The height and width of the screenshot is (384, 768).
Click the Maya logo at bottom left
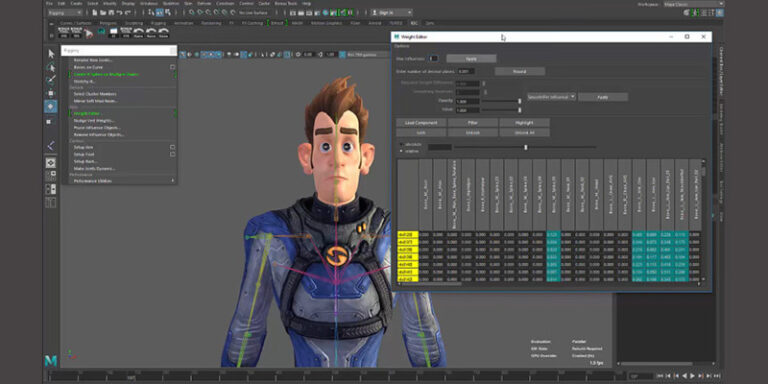coord(51,360)
